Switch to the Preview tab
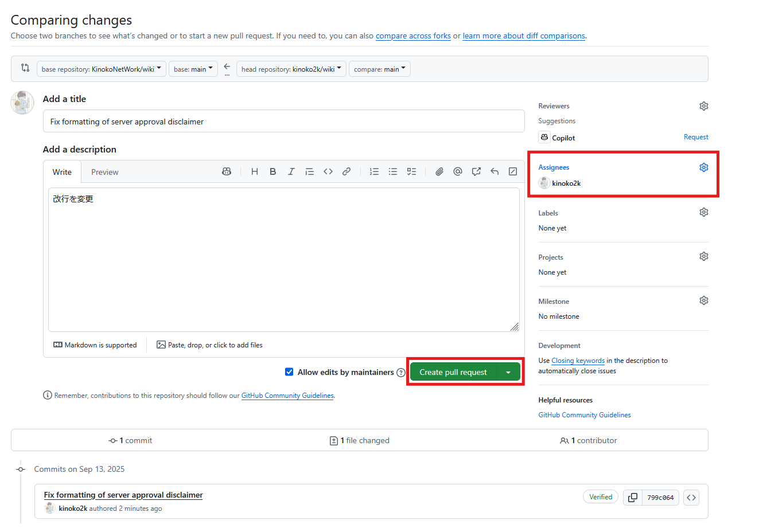The height and width of the screenshot is (532, 763). 105,172
